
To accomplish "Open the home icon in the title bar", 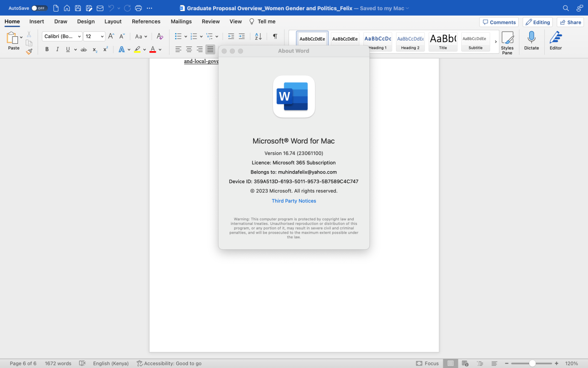I will pos(67,8).
